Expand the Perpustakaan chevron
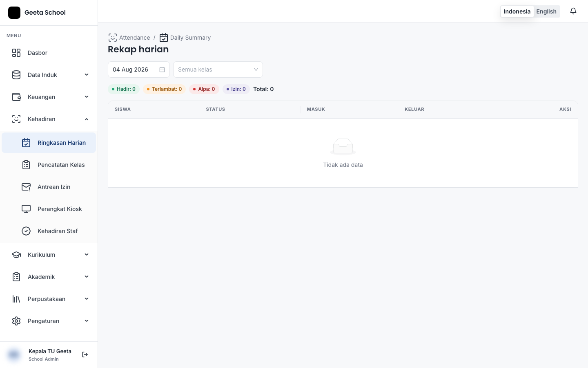Screen dimensions: 588x368 [x=87, y=299]
